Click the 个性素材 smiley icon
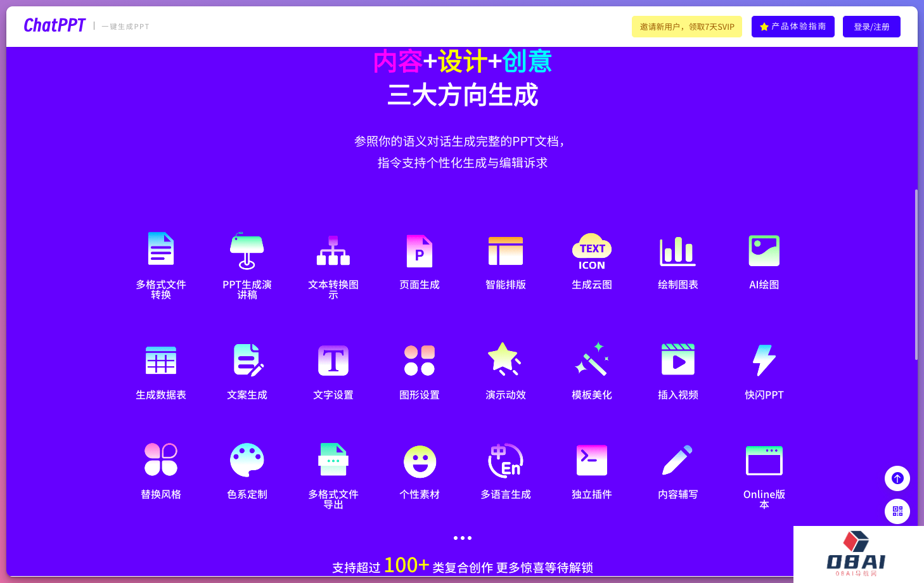Image resolution: width=924 pixels, height=583 pixels. point(420,461)
